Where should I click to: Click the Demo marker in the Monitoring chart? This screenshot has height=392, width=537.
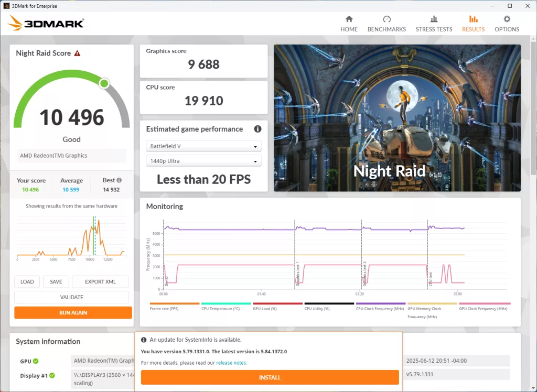166,282
